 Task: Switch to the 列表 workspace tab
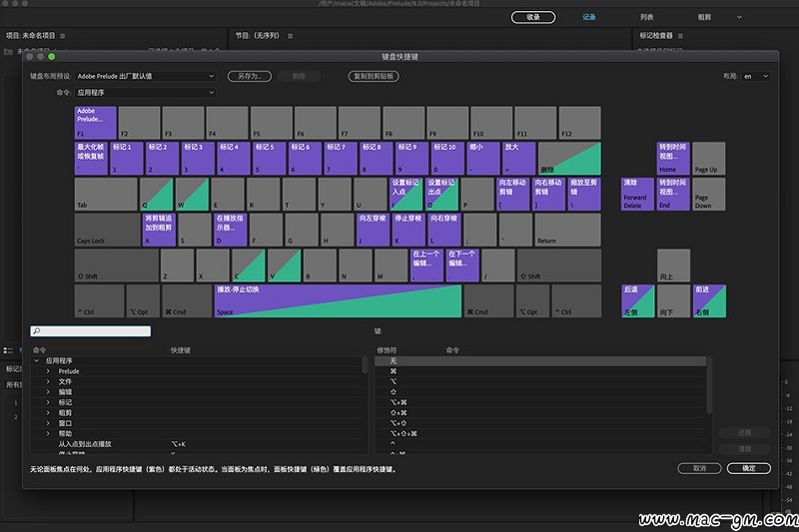646,17
